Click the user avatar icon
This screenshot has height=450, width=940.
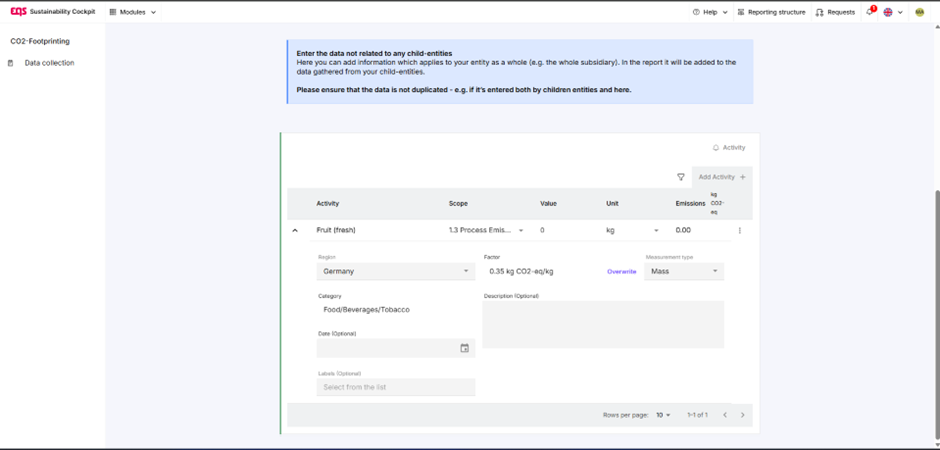pos(920,12)
